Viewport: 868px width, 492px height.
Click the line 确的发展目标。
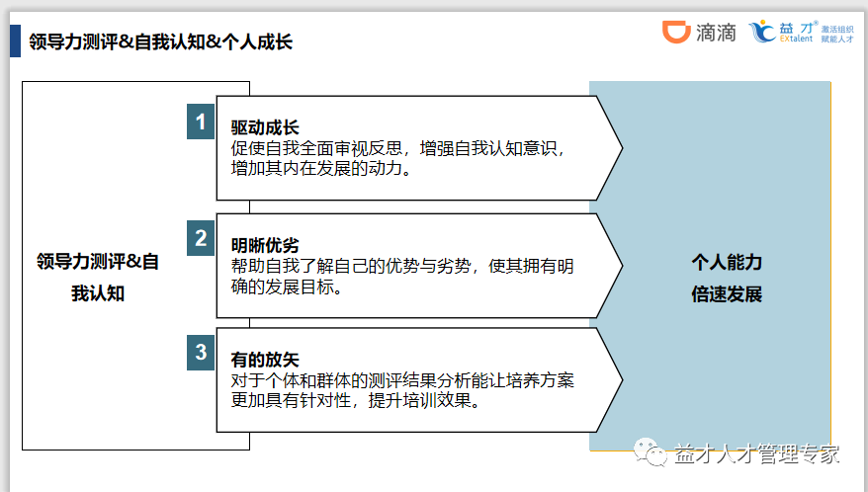pos(287,287)
